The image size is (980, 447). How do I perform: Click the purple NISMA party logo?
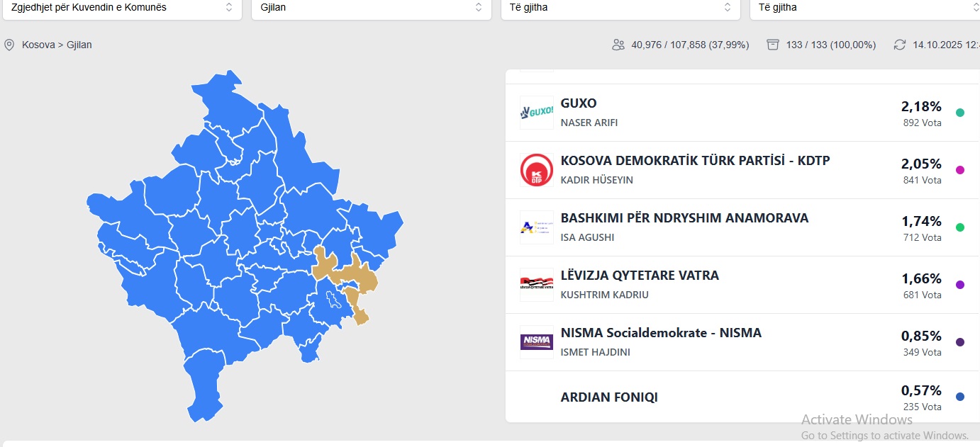pyautogui.click(x=536, y=342)
